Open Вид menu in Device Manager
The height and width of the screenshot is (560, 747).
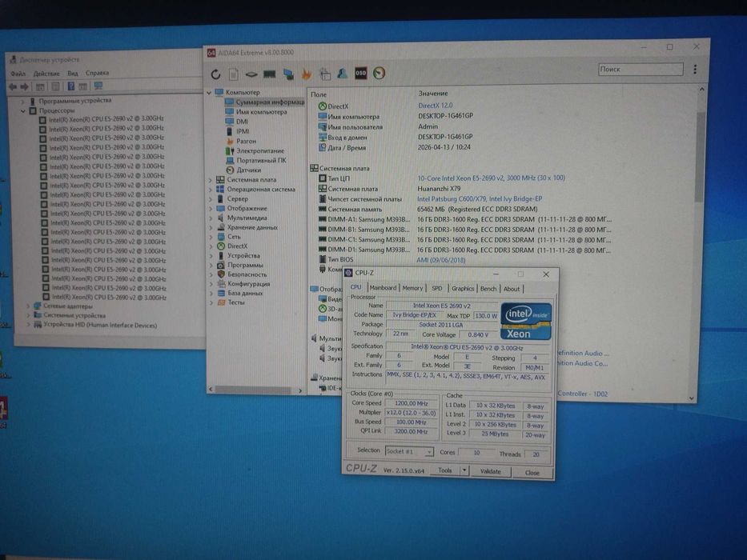(x=72, y=74)
